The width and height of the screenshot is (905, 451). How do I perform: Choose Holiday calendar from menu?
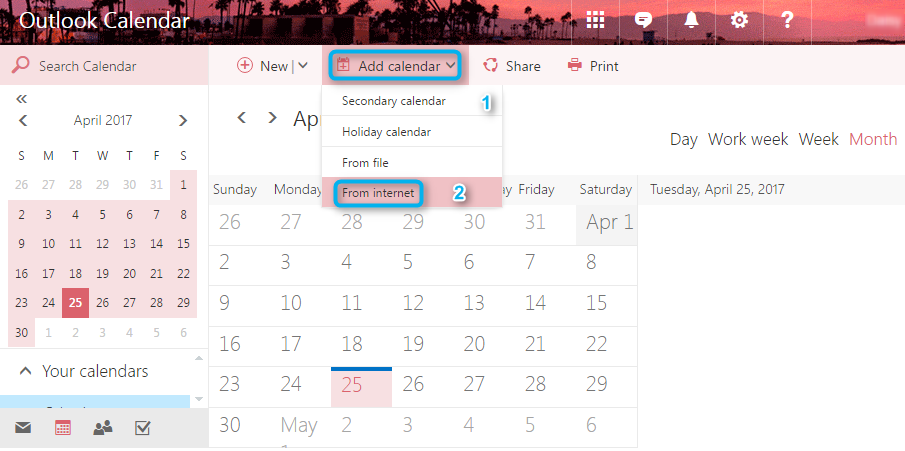412,132
